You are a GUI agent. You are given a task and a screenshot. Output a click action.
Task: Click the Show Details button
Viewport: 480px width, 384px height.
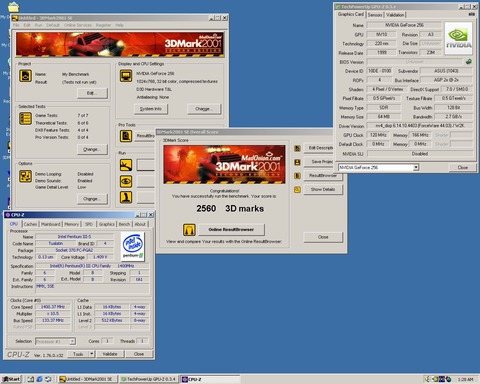point(323,190)
